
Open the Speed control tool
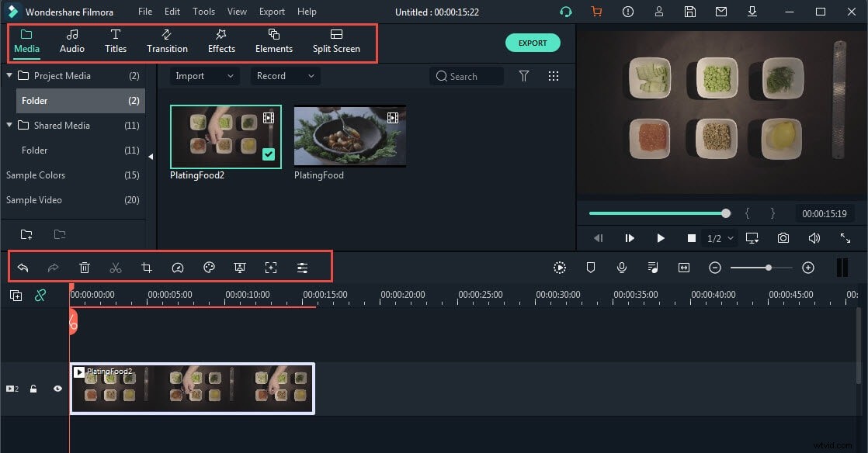pos(178,268)
